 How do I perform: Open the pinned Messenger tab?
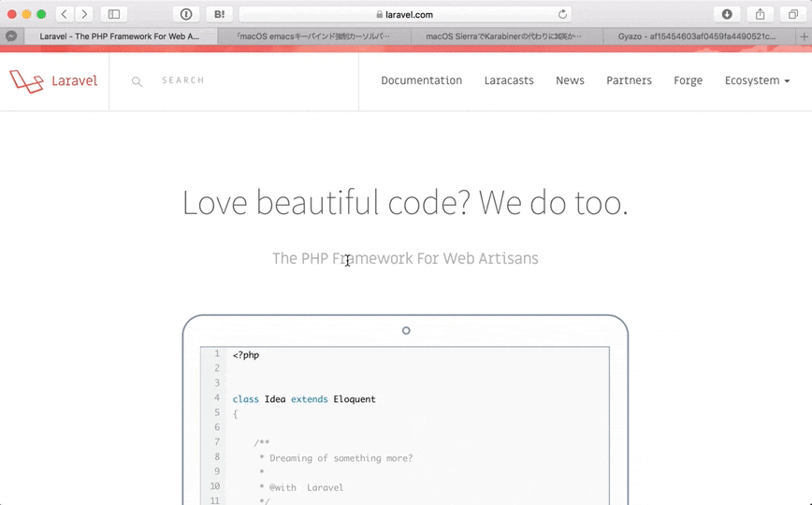pyautogui.click(x=11, y=36)
